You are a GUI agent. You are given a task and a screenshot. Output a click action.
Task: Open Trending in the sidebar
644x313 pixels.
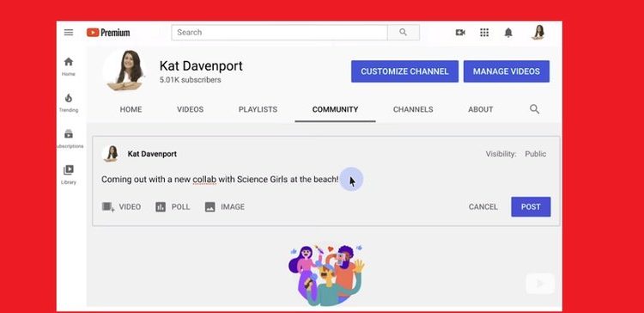[69, 102]
